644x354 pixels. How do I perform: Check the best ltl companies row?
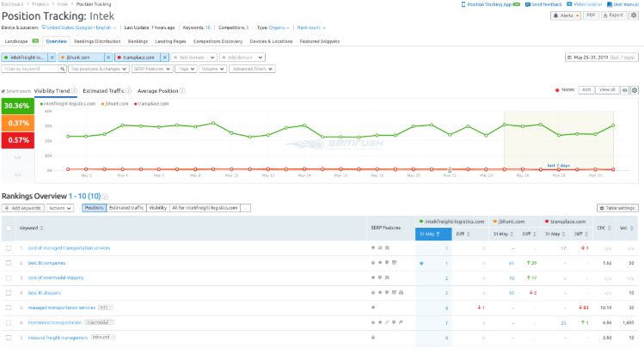9,263
